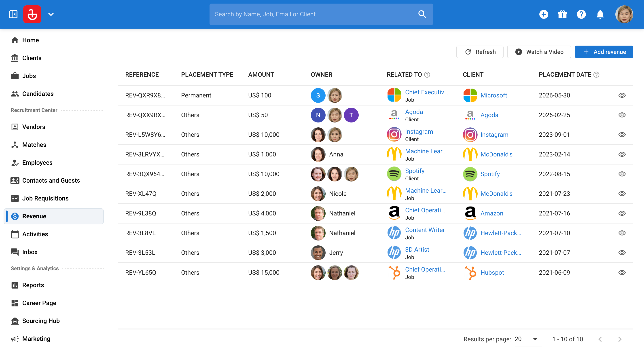Click owner avatar T in Agoda row
The height and width of the screenshot is (350, 644).
(x=351, y=115)
